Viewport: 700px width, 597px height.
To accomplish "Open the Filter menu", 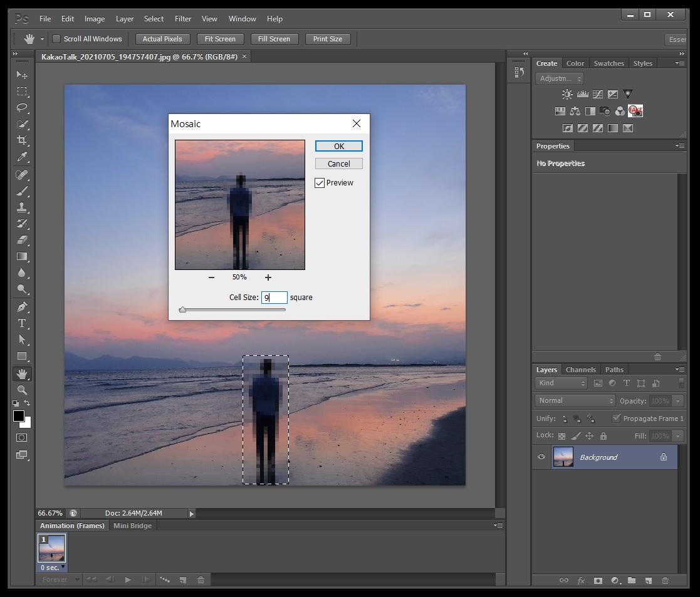I will click(x=183, y=19).
